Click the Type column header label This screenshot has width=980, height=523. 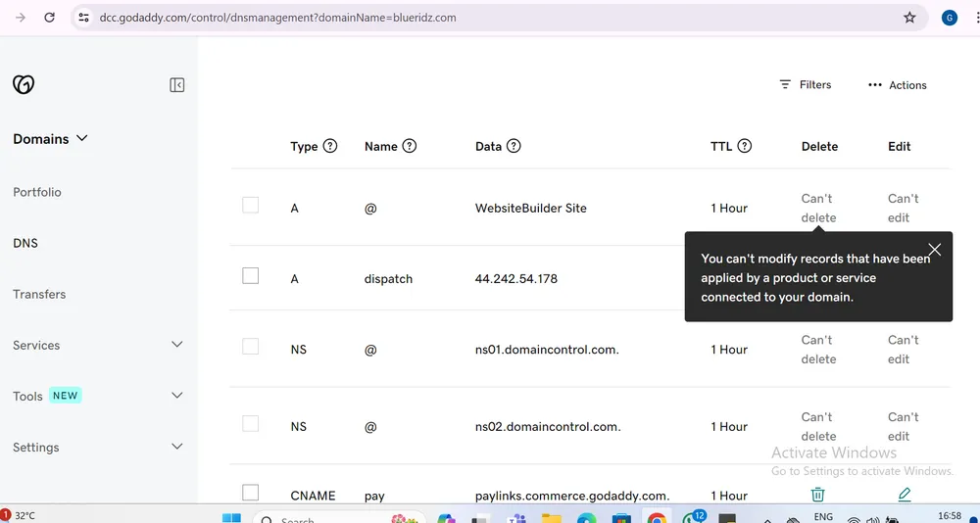[305, 146]
